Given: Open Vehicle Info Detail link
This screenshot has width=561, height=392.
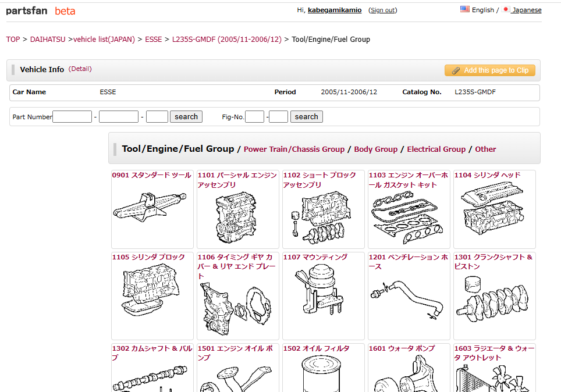Looking at the screenshot, I should 80,69.
